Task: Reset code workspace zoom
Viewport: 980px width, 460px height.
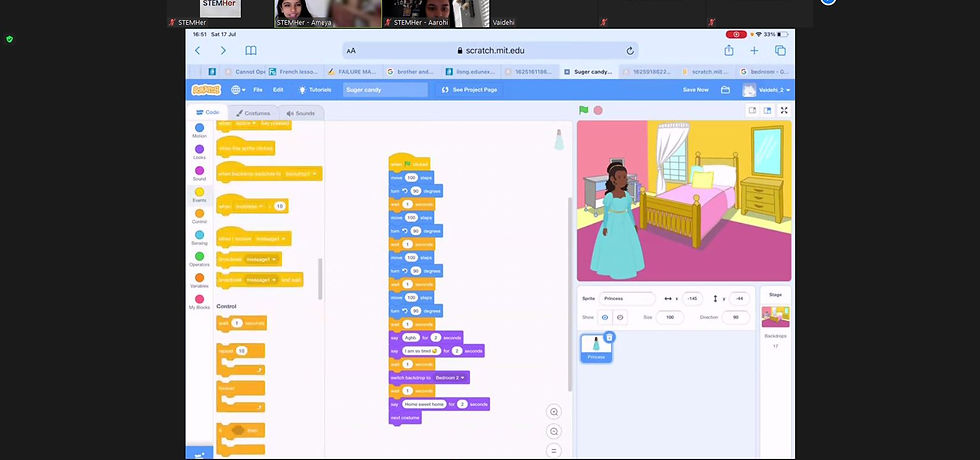Action: (x=553, y=450)
